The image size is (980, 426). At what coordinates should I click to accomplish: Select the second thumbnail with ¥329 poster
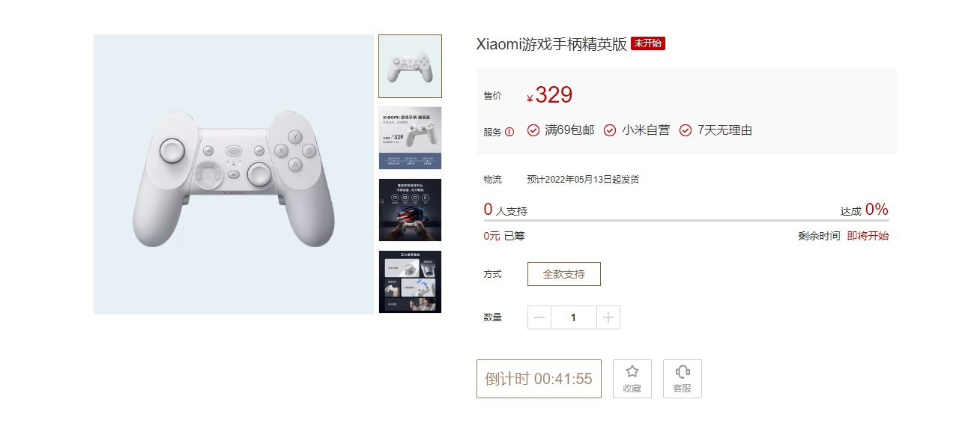coord(410,138)
